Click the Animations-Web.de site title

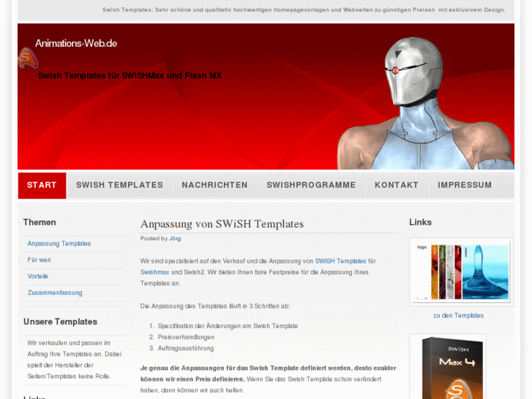point(76,43)
